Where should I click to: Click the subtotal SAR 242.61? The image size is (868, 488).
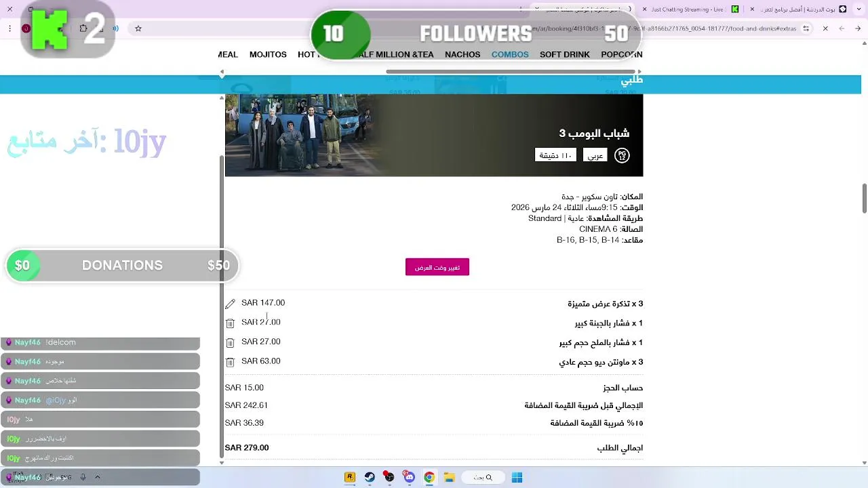tap(246, 405)
